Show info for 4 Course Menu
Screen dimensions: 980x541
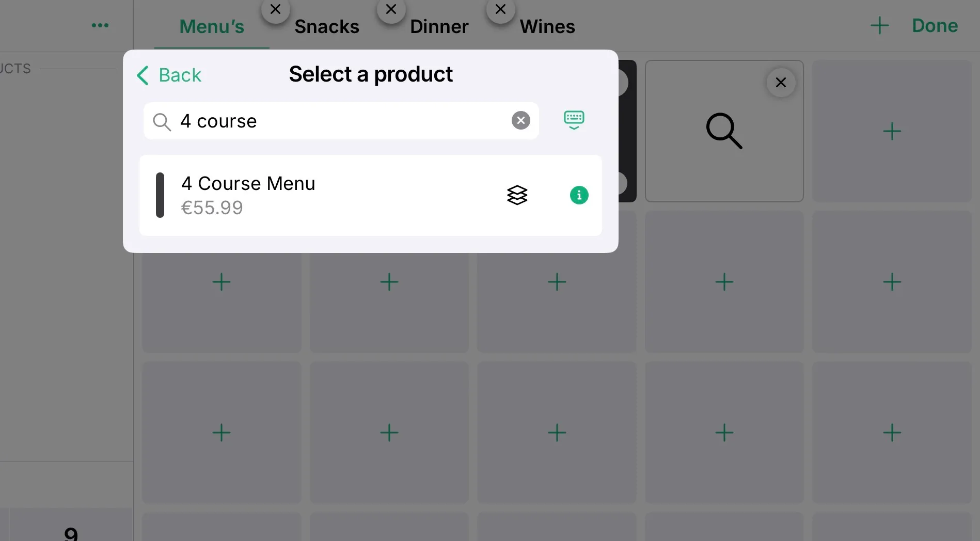pos(579,195)
